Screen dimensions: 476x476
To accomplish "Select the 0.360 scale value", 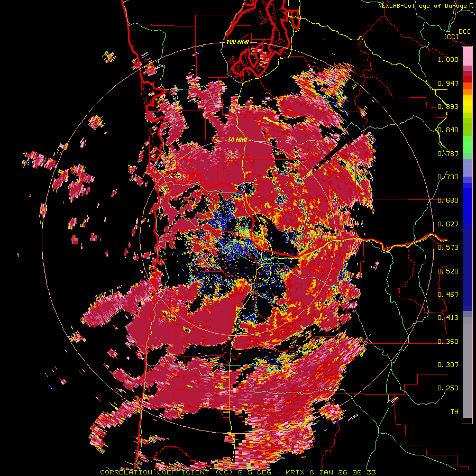I will [x=448, y=342].
